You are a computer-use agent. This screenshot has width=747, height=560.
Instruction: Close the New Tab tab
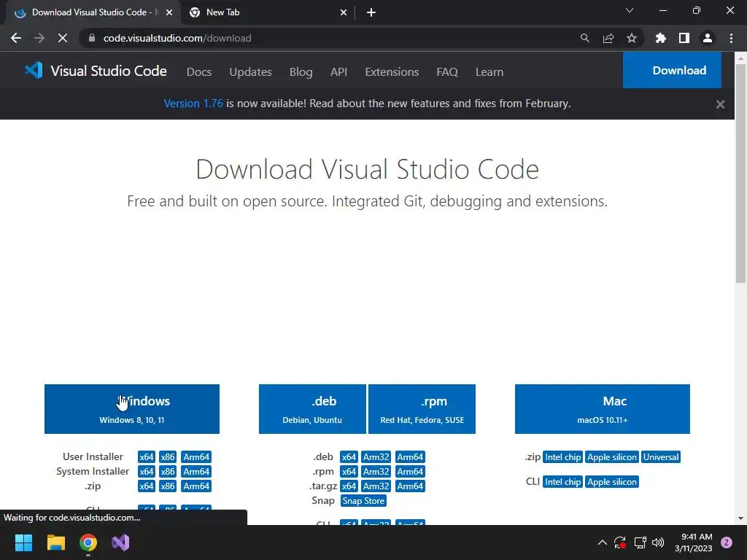tap(344, 12)
